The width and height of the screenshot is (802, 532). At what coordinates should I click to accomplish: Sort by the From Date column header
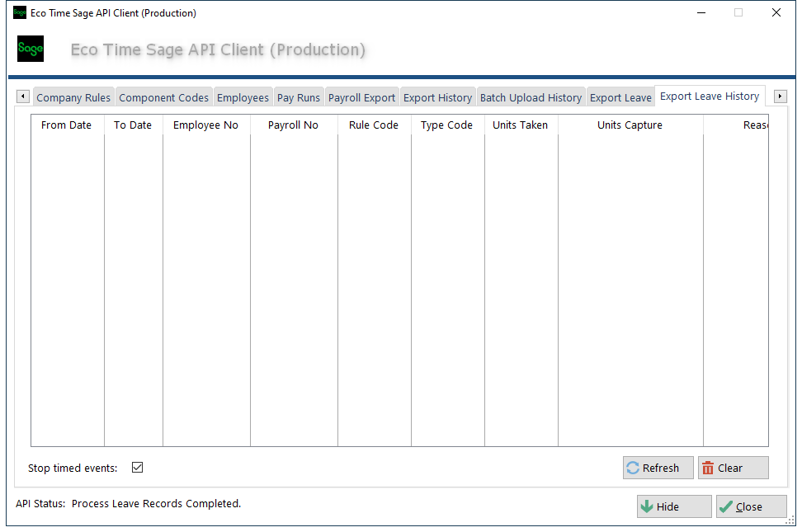pos(66,125)
